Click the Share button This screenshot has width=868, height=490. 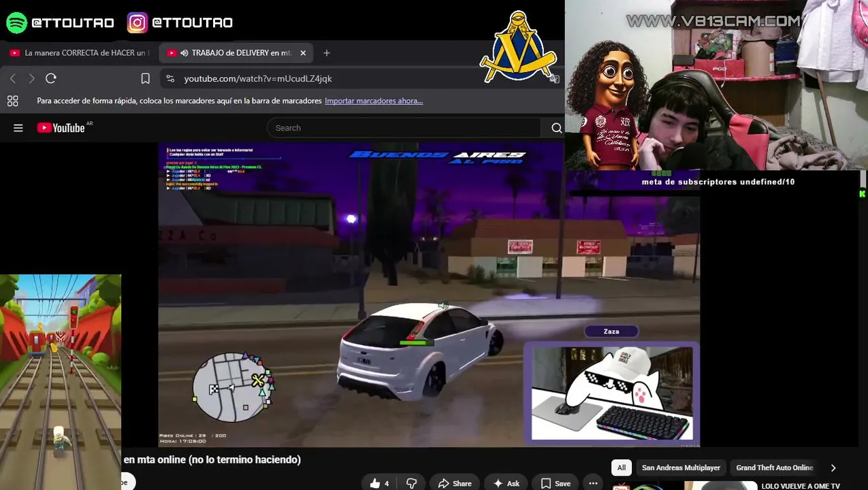454,483
